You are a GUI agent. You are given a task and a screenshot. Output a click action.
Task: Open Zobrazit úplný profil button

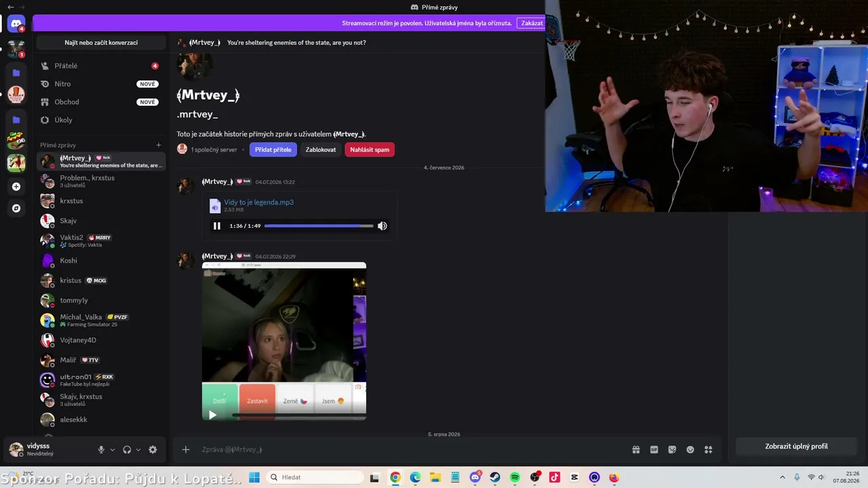pyautogui.click(x=796, y=447)
